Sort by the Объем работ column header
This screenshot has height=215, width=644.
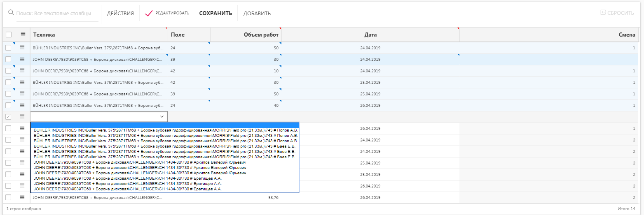coord(246,35)
